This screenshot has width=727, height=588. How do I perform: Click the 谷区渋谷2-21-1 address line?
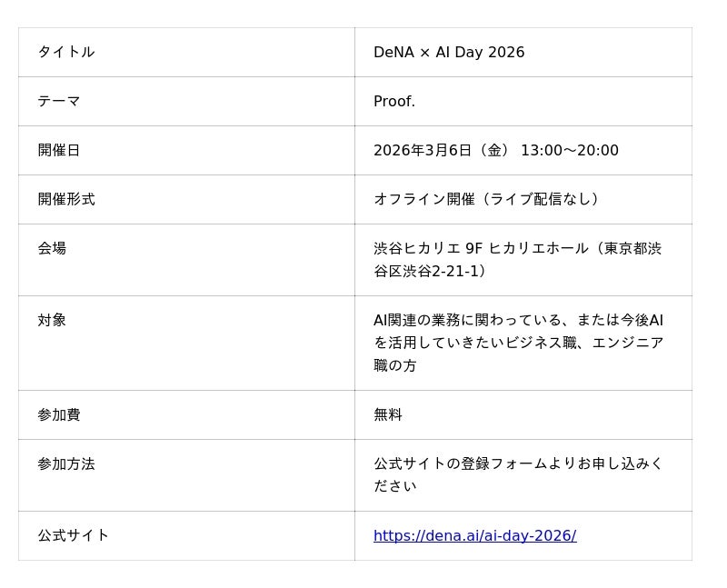(x=429, y=271)
